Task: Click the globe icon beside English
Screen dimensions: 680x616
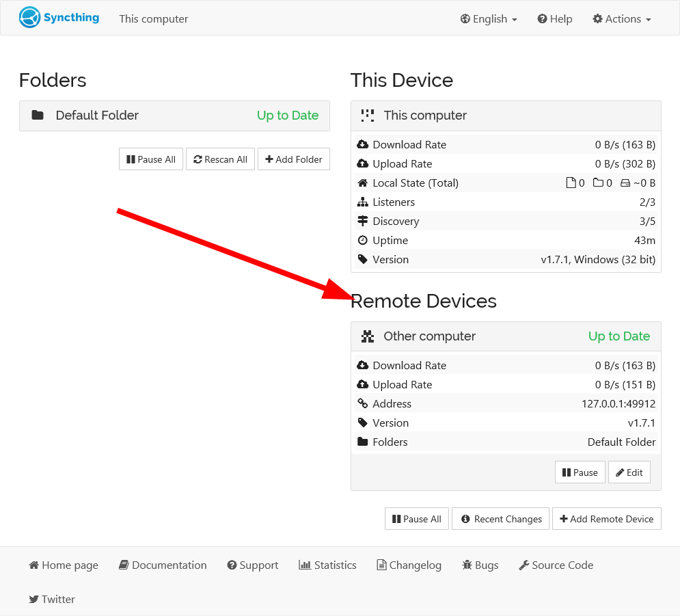Action: pos(465,19)
